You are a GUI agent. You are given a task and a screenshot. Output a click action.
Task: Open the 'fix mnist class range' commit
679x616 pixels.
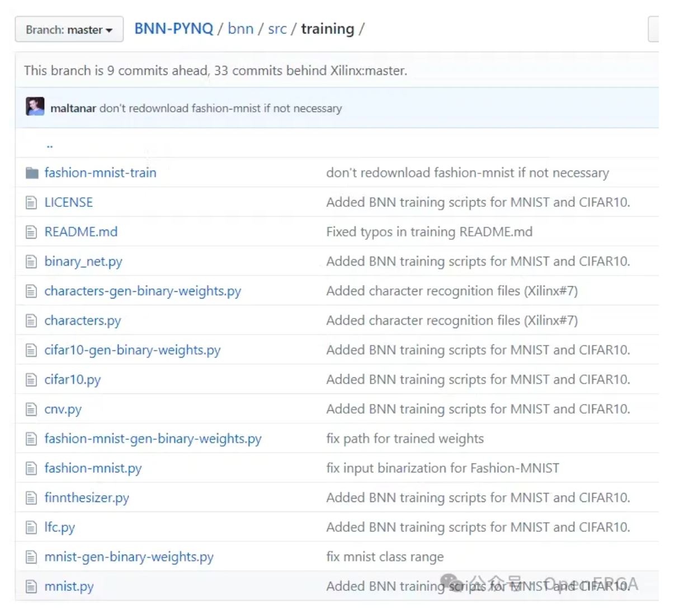pos(385,557)
